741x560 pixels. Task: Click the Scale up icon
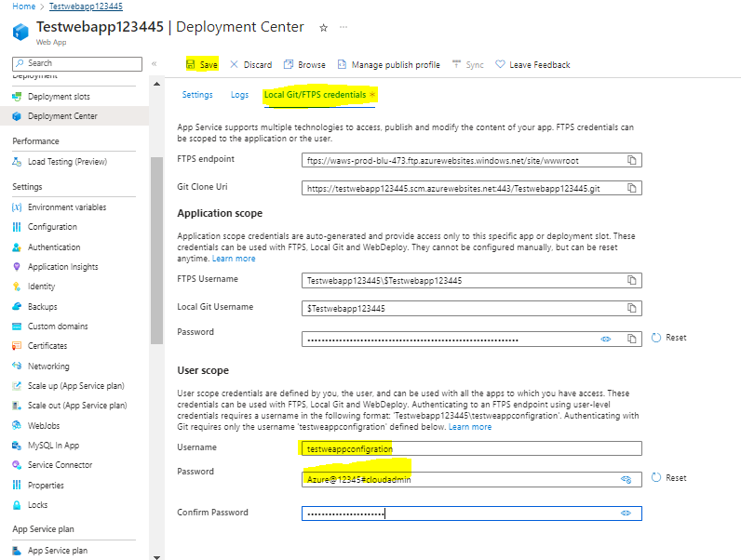coord(17,386)
